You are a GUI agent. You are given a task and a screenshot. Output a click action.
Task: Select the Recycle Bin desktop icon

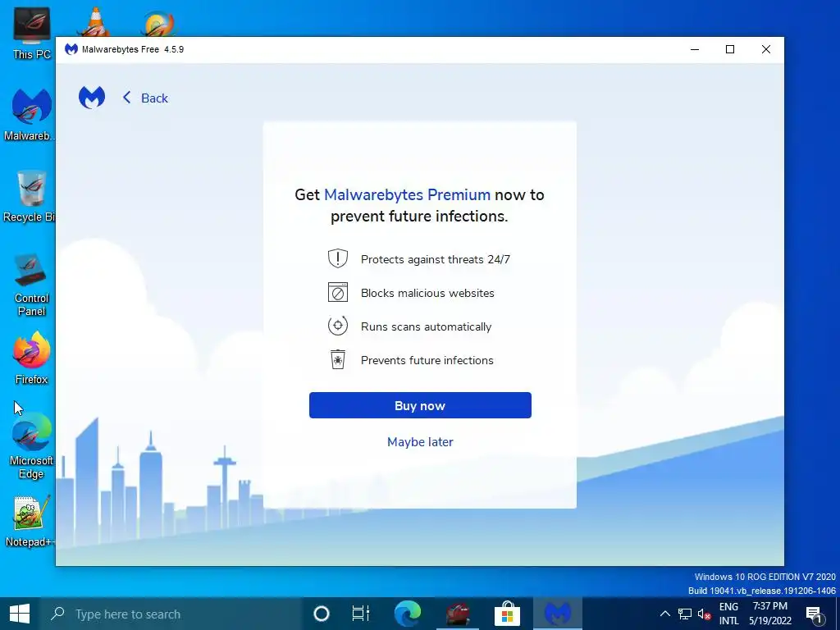(x=30, y=195)
